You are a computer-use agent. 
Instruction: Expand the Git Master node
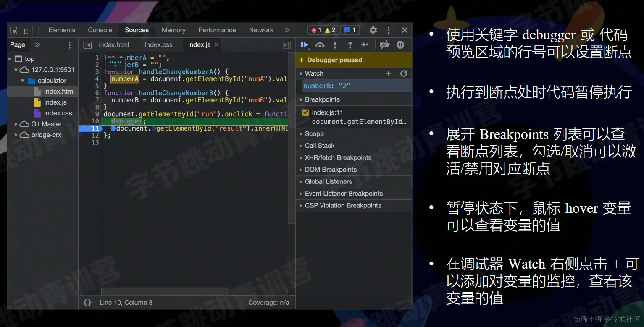[x=16, y=124]
